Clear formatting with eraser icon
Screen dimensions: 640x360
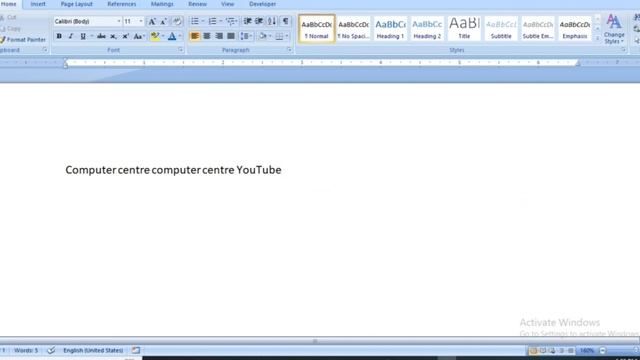point(177,21)
